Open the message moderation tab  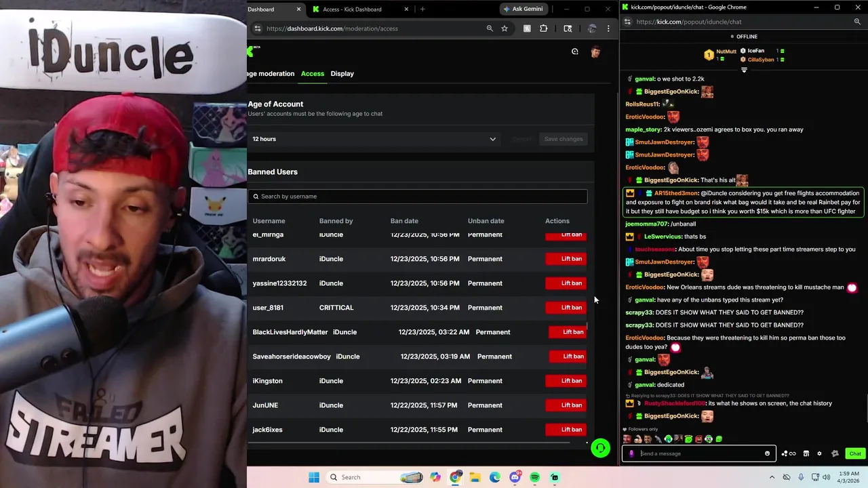pos(271,73)
